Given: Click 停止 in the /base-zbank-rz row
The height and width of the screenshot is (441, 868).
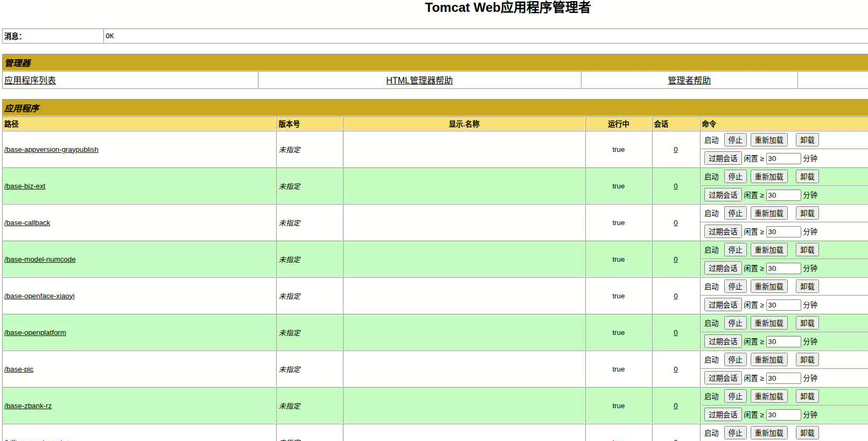Looking at the screenshot, I should 736,396.
